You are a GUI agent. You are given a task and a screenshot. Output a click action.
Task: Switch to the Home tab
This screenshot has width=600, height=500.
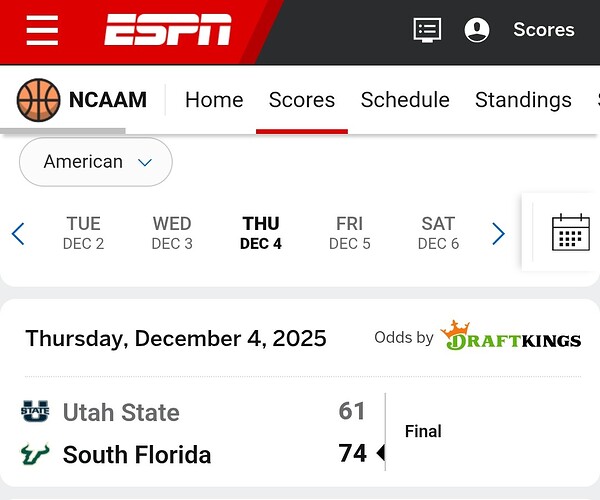pos(214,100)
